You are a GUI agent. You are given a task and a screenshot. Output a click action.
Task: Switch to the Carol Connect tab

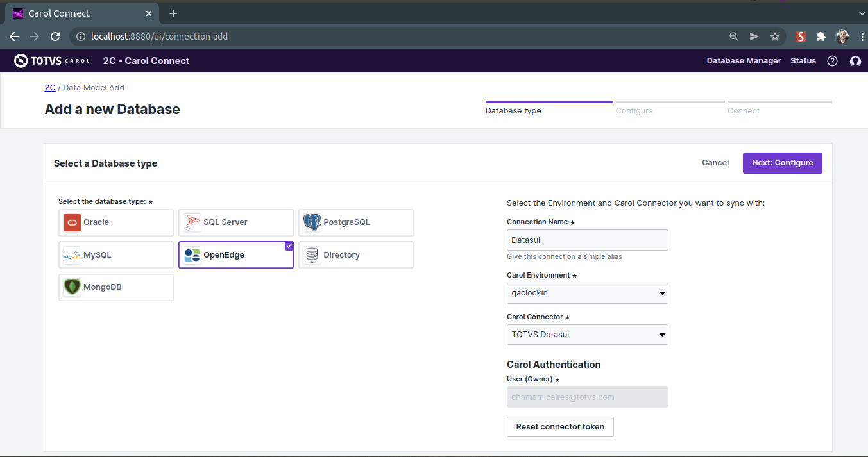81,13
